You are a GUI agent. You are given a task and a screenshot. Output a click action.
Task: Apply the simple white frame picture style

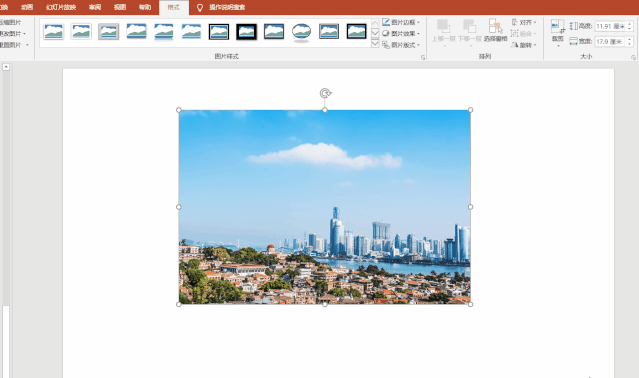(x=53, y=31)
